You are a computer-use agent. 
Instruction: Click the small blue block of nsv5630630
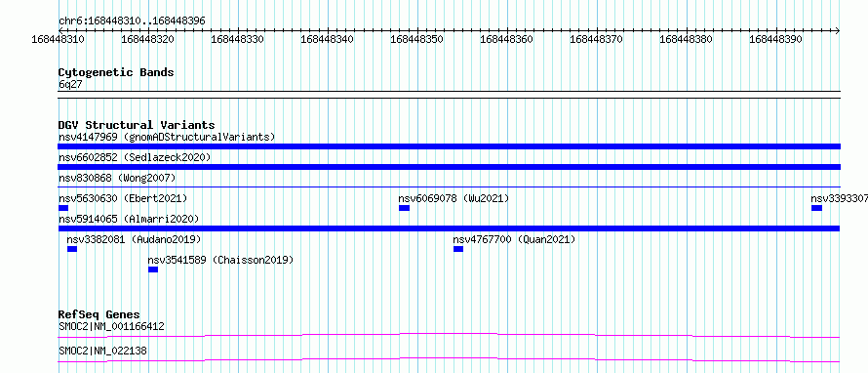[63, 208]
